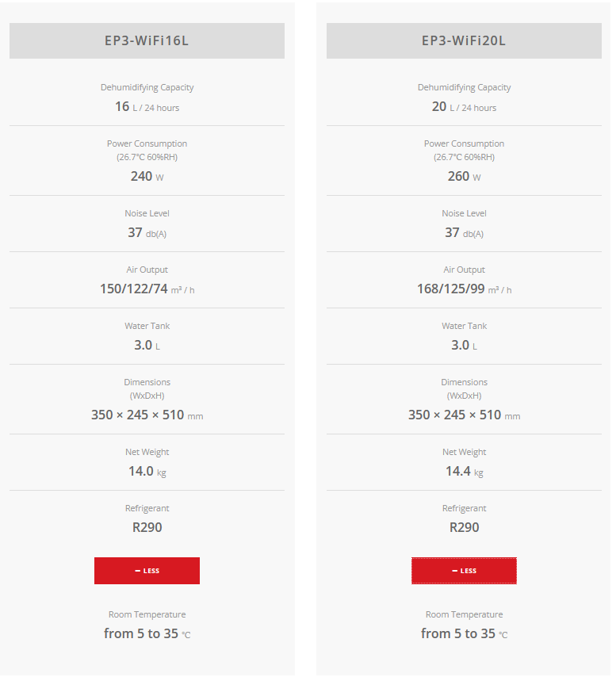The image size is (616, 677).
Task: Click the EP3-WiFi16L water tank 3.0 L value
Action: (147, 345)
